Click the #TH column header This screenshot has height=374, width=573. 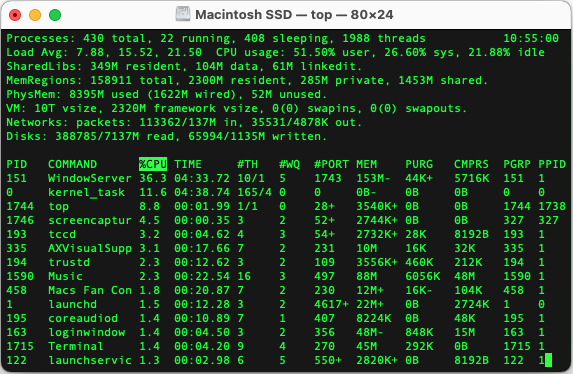pyautogui.click(x=247, y=164)
